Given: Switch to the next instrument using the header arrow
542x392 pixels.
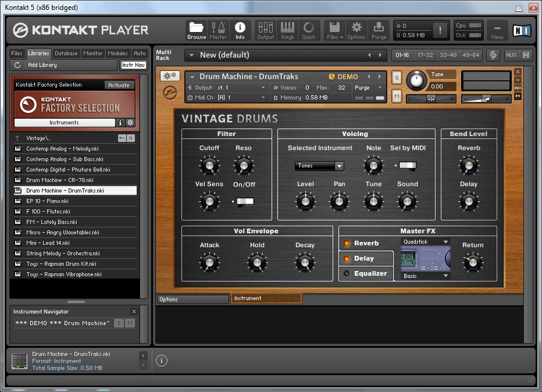Looking at the screenshot, I should pos(380,77).
